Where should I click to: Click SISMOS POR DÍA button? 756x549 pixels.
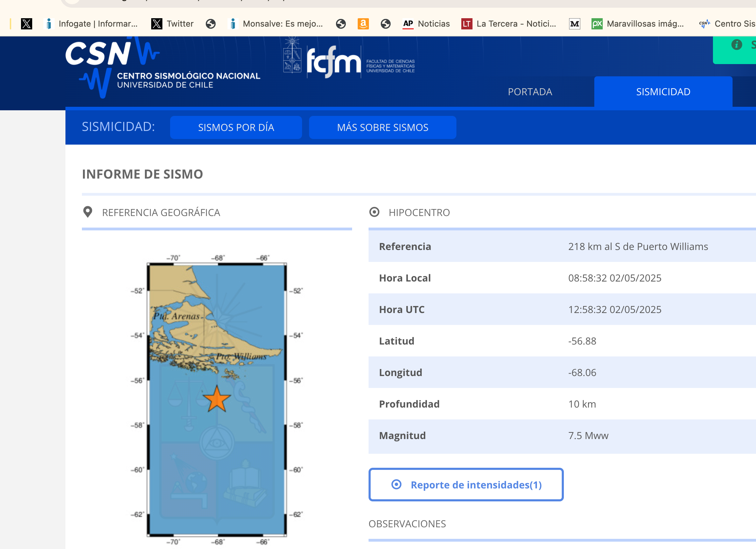click(x=236, y=127)
